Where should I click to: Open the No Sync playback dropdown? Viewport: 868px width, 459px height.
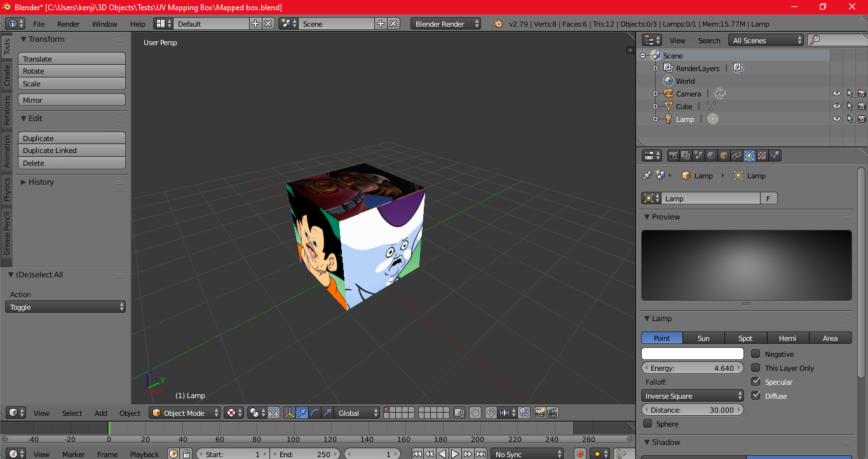click(x=527, y=454)
